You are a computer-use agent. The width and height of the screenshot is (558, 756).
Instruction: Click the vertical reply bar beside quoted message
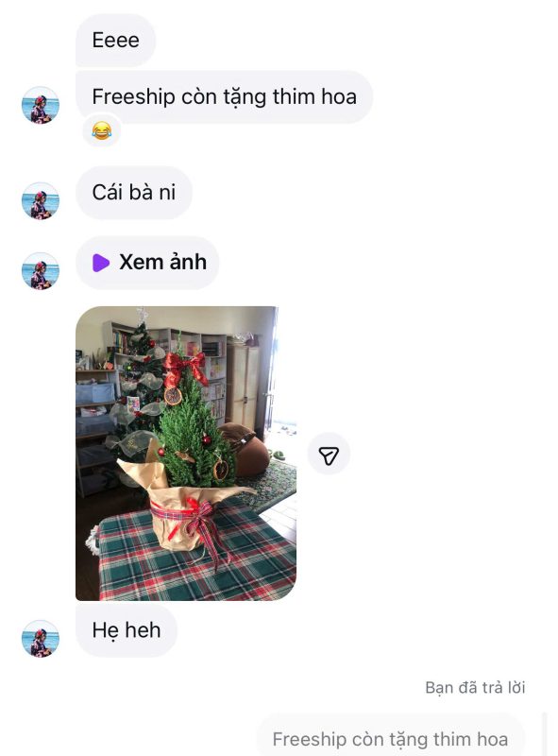[x=545, y=734]
